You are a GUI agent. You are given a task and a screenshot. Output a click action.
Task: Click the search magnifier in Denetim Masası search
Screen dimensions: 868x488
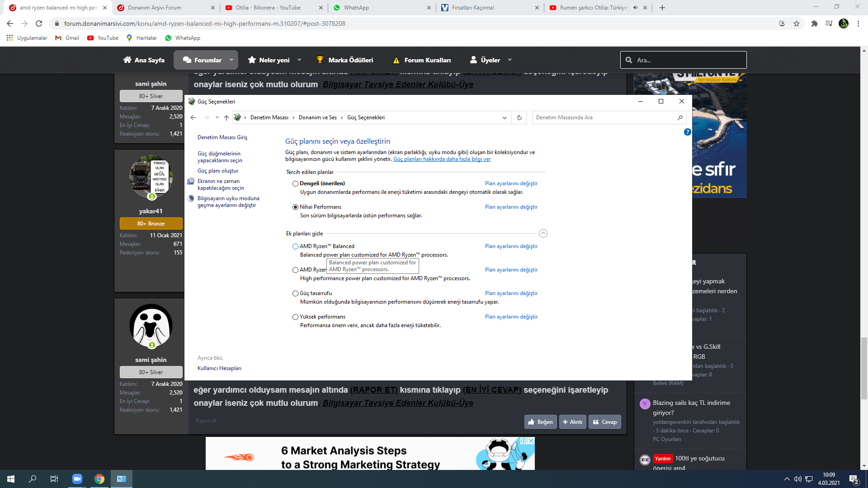[x=680, y=117]
